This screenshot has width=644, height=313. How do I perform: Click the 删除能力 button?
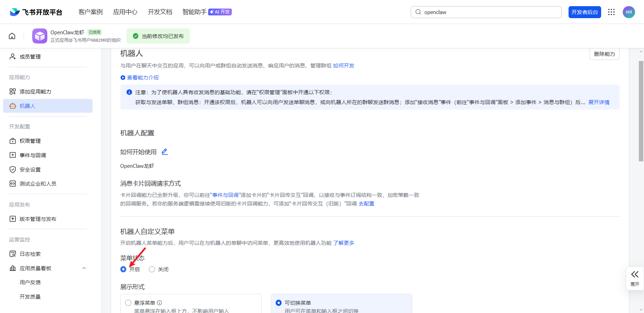[x=605, y=54]
